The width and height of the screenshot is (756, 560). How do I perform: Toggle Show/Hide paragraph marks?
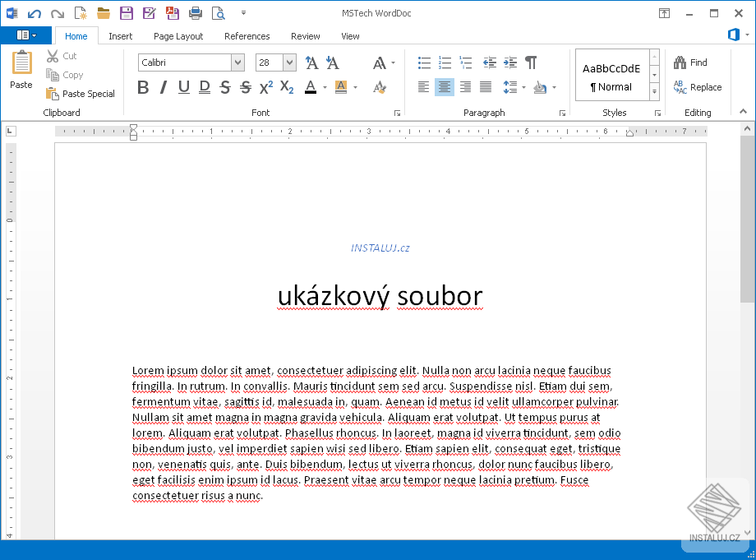point(531,62)
